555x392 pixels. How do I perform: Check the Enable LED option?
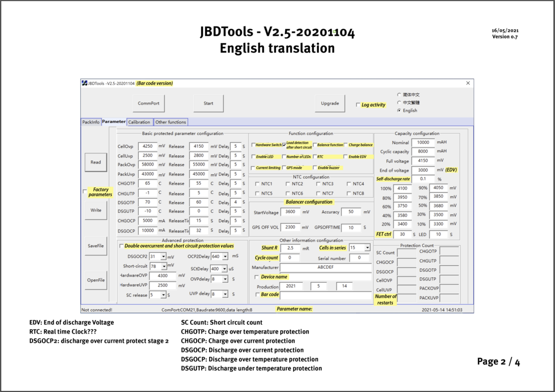tap(253, 156)
